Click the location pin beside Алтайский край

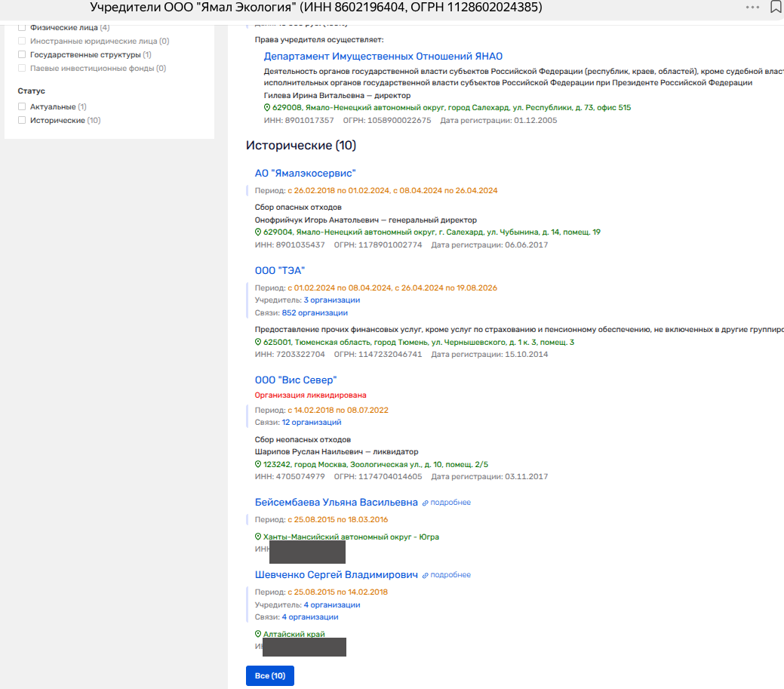(258, 634)
